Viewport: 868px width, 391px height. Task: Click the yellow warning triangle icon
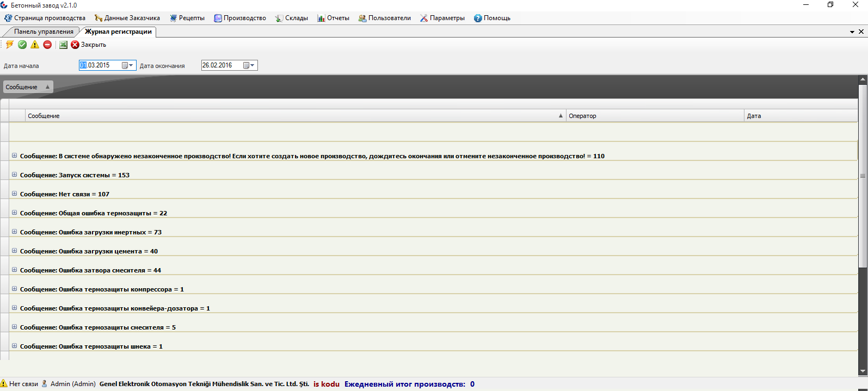[x=35, y=45]
